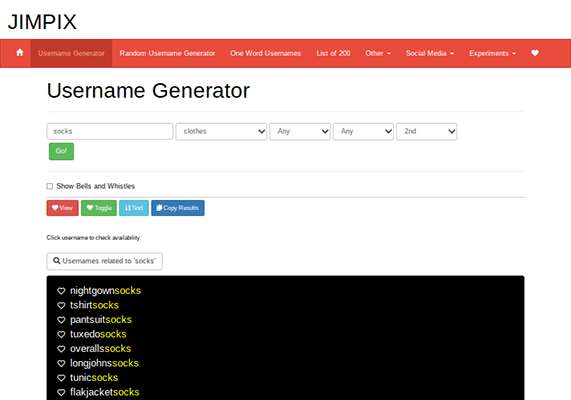The image size is (571, 400).
Task: Open the first Any dropdown
Action: click(x=300, y=132)
